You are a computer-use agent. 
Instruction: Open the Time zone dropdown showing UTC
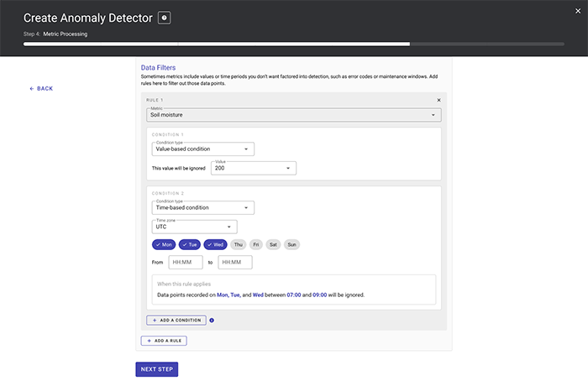coord(194,227)
